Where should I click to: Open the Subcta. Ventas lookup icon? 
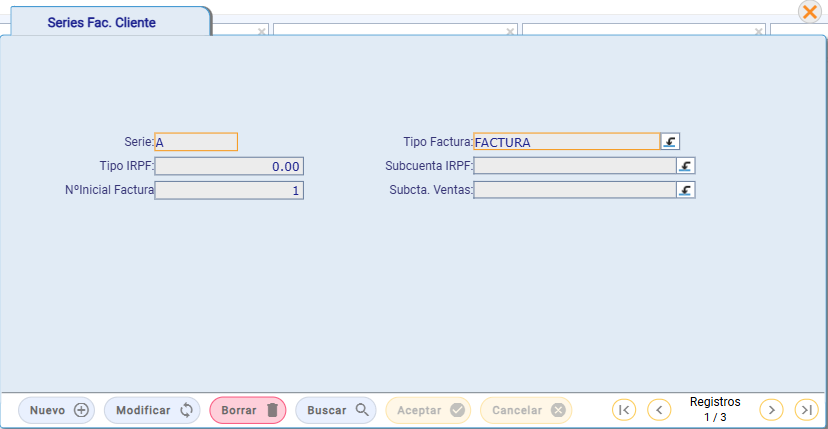point(686,190)
